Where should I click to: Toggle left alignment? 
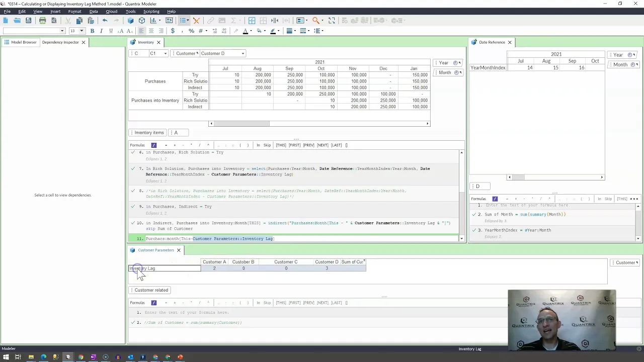tap(141, 31)
